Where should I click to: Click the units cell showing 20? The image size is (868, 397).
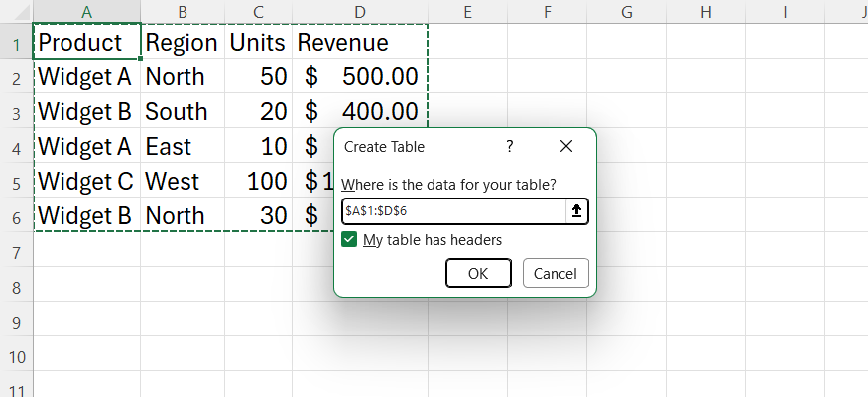coord(259,111)
